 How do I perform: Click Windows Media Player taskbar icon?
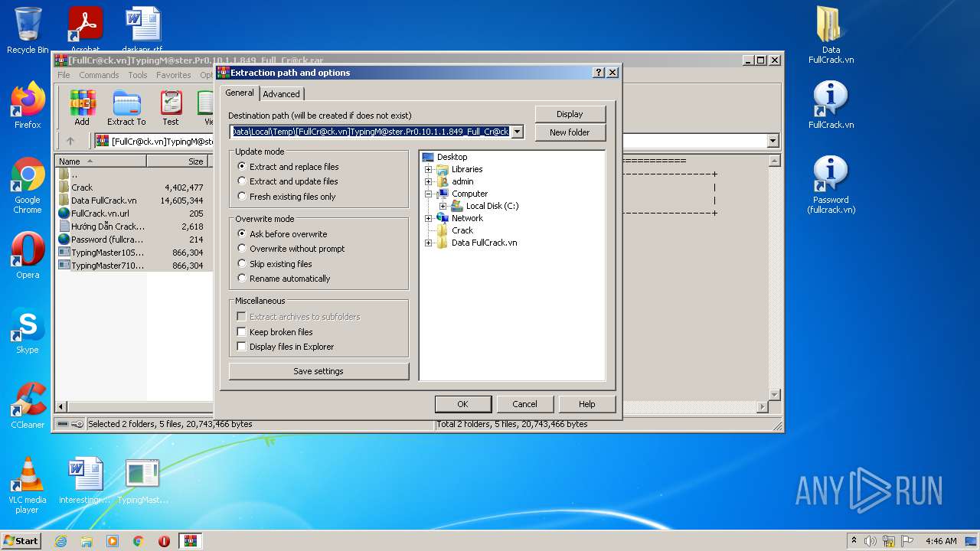[x=113, y=541]
